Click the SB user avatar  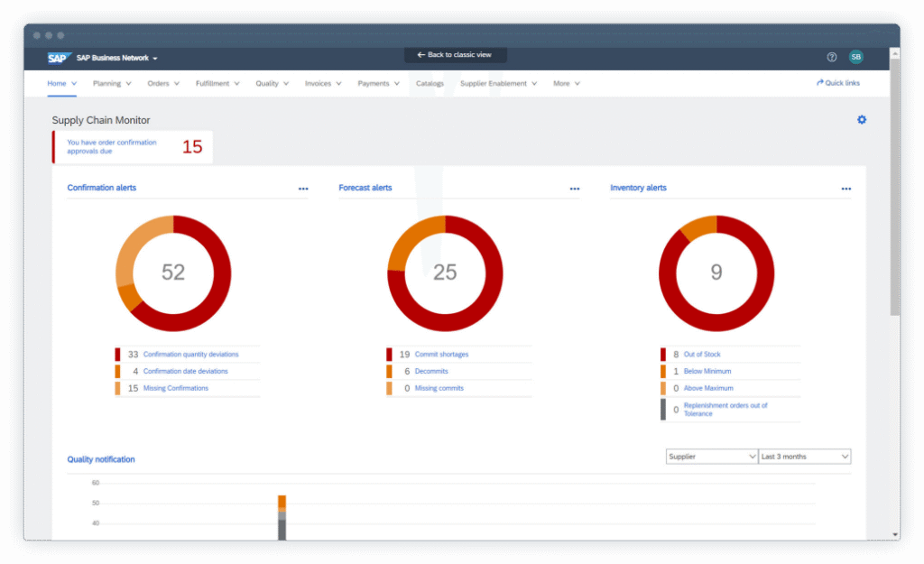click(x=855, y=57)
